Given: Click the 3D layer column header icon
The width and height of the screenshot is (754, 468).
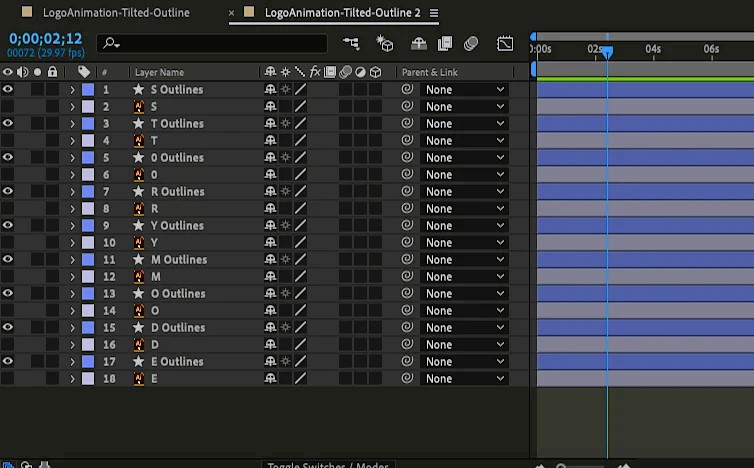Looking at the screenshot, I should coord(376,72).
